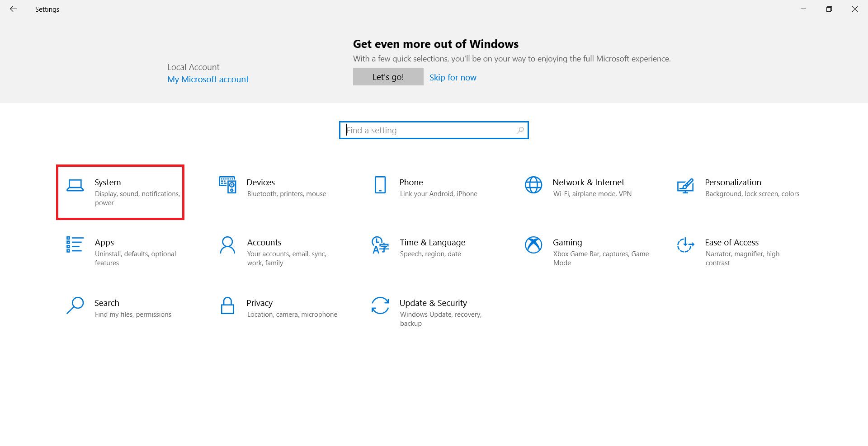Image resolution: width=868 pixels, height=446 pixels.
Task: Click the System laptop icon
Action: [75, 185]
